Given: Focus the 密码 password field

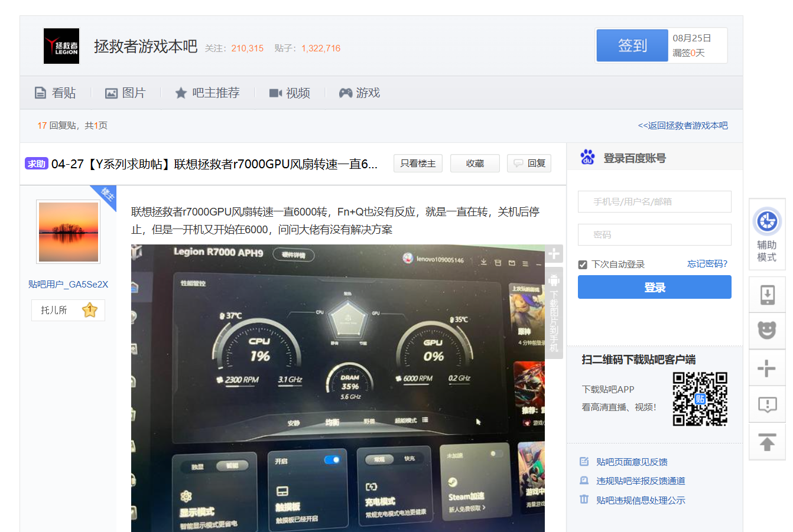Looking at the screenshot, I should pos(655,234).
